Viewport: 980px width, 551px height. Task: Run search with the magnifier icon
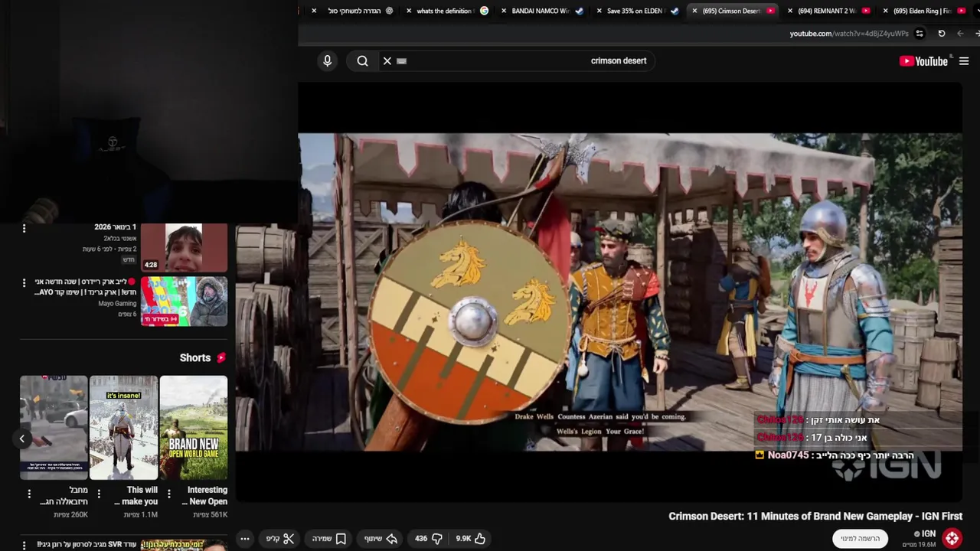363,61
